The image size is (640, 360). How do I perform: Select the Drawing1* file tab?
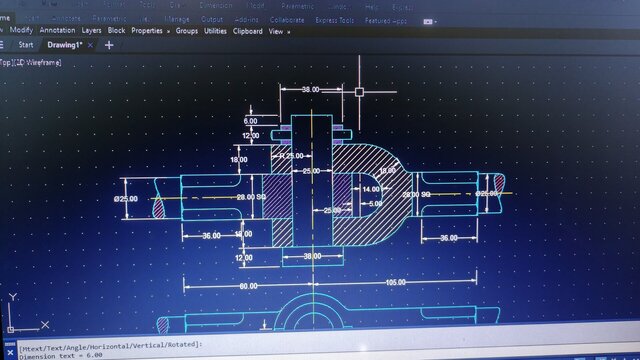tap(64, 45)
